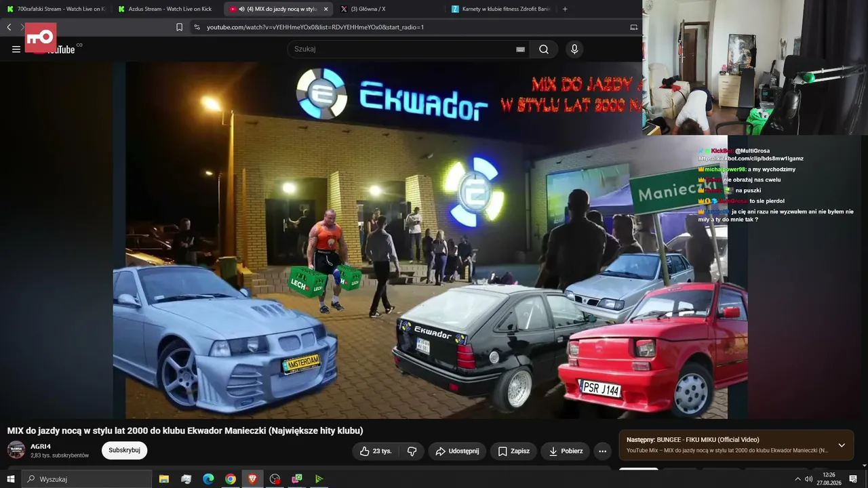Viewport: 868px width, 488px height.
Task: Open the task view app in the taskbar
Action: pyautogui.click(x=186, y=479)
